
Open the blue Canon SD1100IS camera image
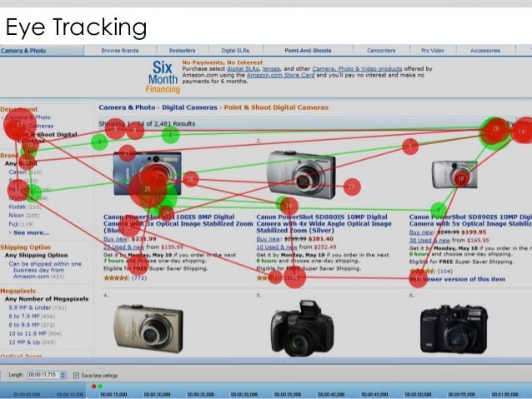click(x=148, y=173)
